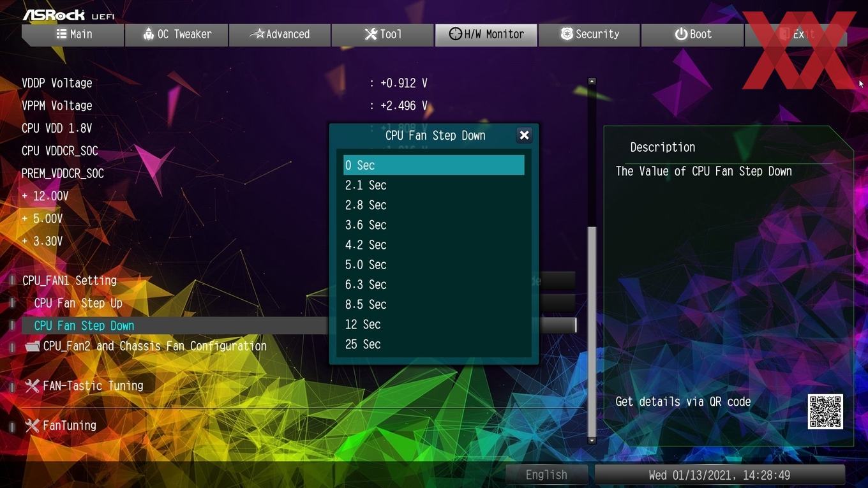This screenshot has height=488, width=868.
Task: Click VPPM Voltage label
Action: (x=57, y=106)
